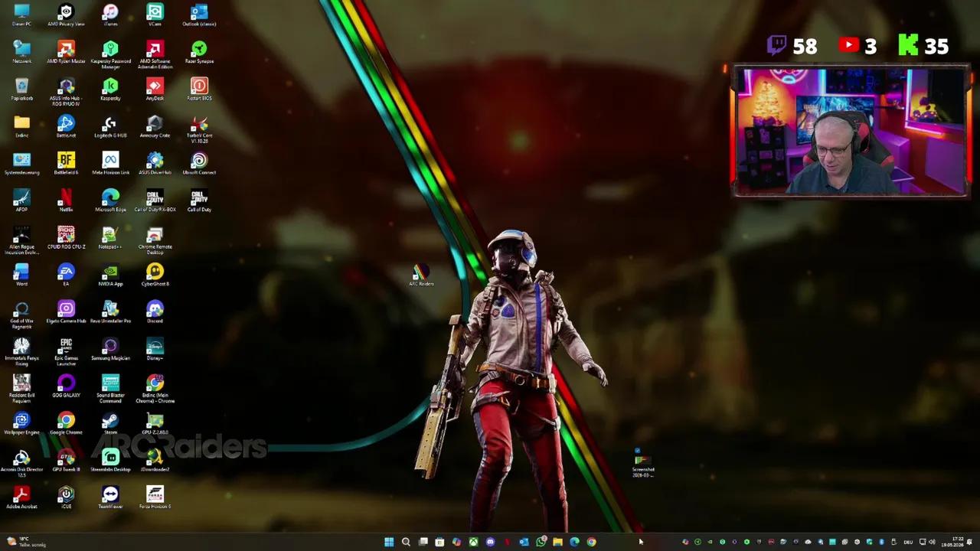The image size is (980, 551).
Task: Select the iCUE desktop icon
Action: click(x=66, y=497)
